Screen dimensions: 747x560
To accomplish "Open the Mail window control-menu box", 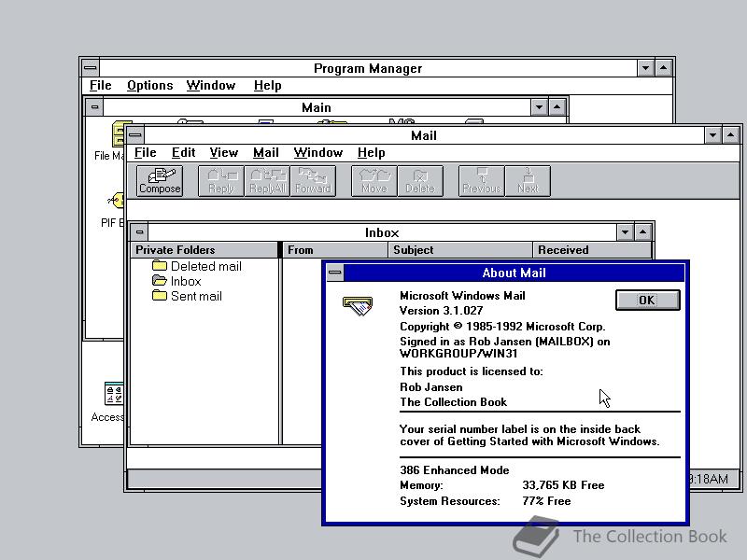I will 135,135.
